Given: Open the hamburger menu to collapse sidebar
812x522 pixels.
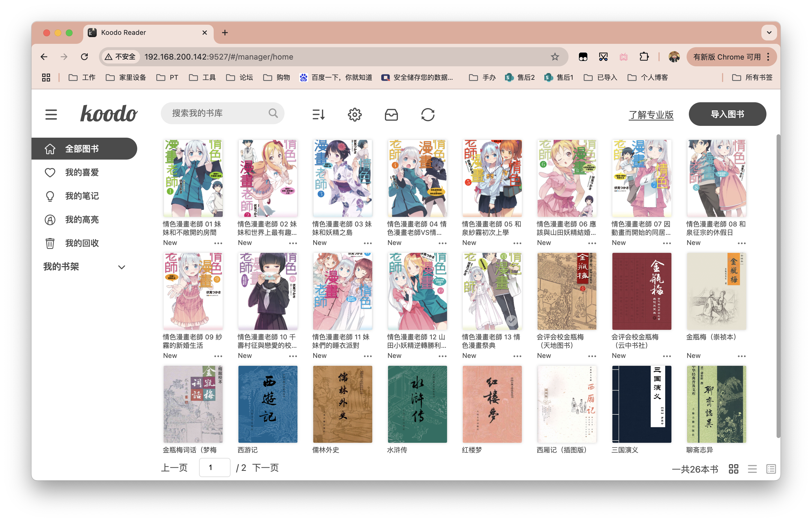Looking at the screenshot, I should coord(51,115).
